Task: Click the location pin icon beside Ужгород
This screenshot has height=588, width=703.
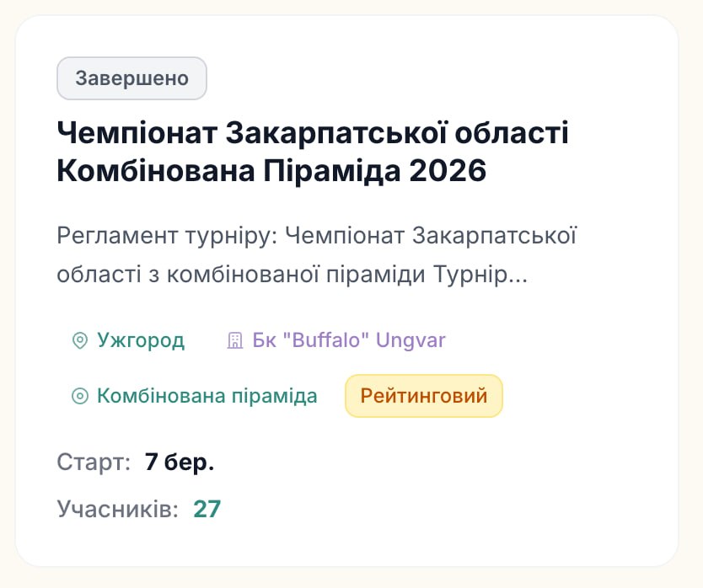Action: (80, 341)
